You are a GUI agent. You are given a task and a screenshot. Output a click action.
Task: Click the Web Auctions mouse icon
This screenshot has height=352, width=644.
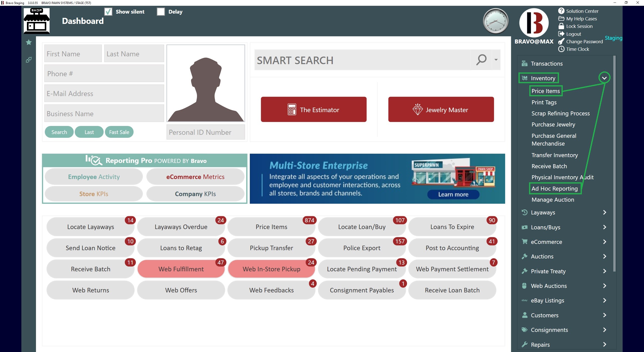[x=525, y=286]
